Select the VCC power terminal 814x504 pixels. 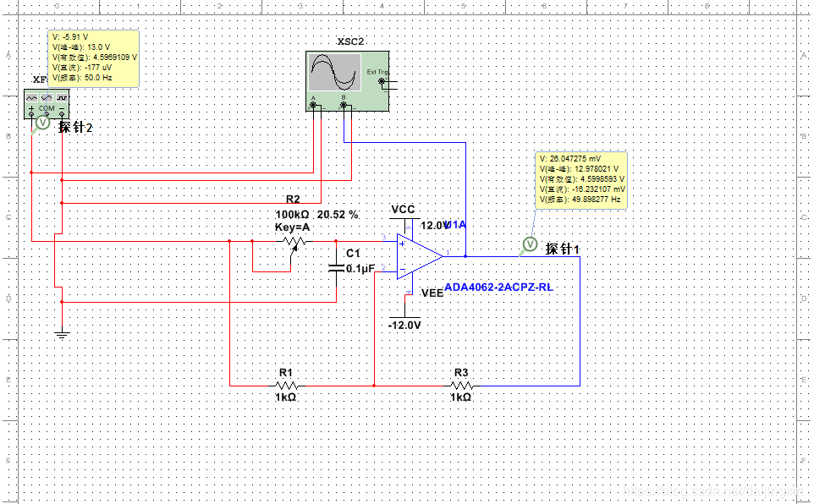(x=405, y=218)
